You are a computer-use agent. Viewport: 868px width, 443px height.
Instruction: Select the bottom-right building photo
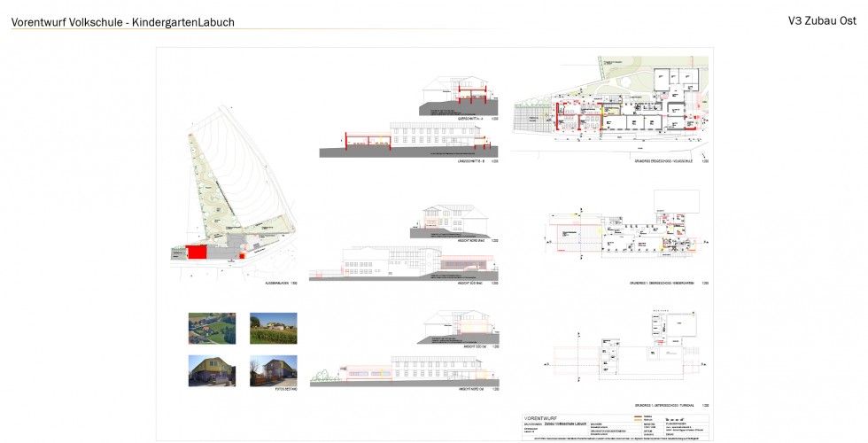tap(273, 369)
